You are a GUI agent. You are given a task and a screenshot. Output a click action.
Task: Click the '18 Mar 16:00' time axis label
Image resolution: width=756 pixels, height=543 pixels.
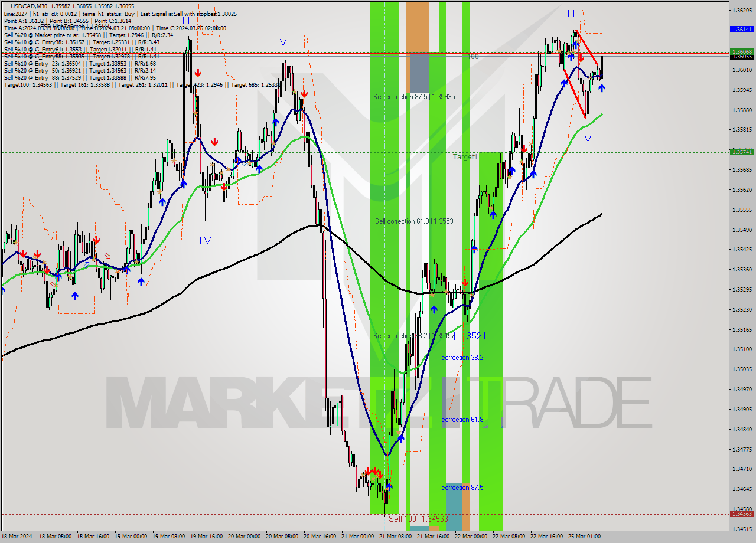pyautogui.click(x=94, y=537)
